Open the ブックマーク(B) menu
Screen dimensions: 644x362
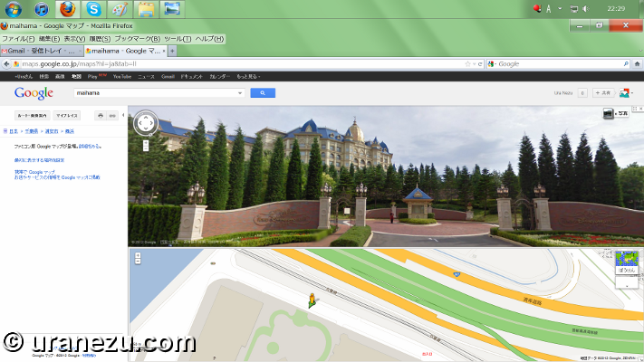tap(137, 39)
